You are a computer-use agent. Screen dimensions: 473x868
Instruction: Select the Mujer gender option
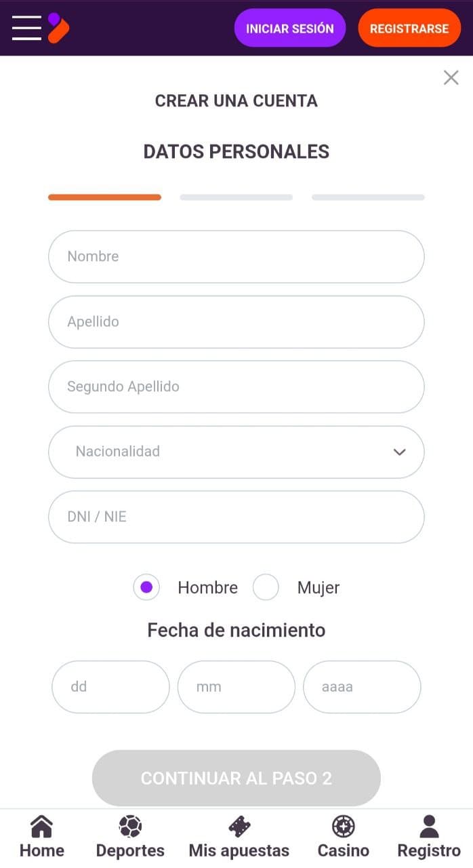pos(266,587)
